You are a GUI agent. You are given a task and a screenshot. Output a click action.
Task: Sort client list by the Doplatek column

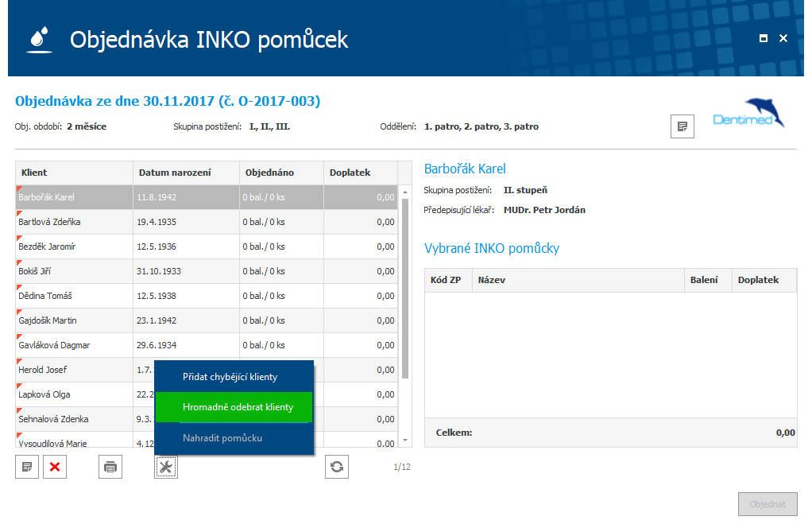tap(361, 173)
